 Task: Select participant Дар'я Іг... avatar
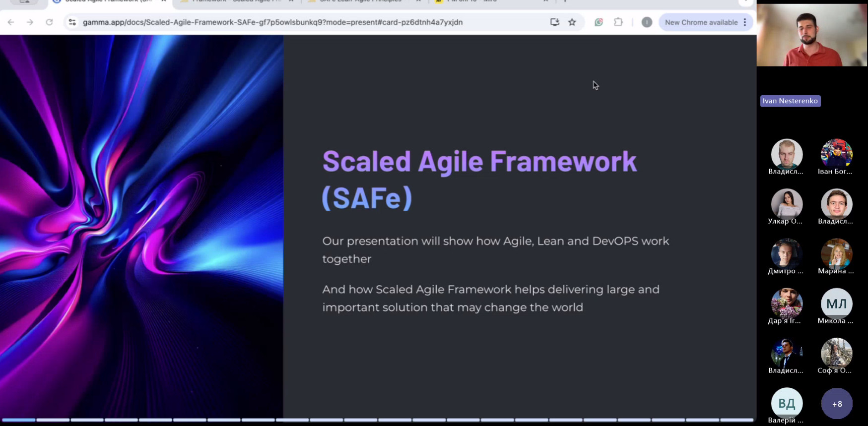tap(787, 303)
